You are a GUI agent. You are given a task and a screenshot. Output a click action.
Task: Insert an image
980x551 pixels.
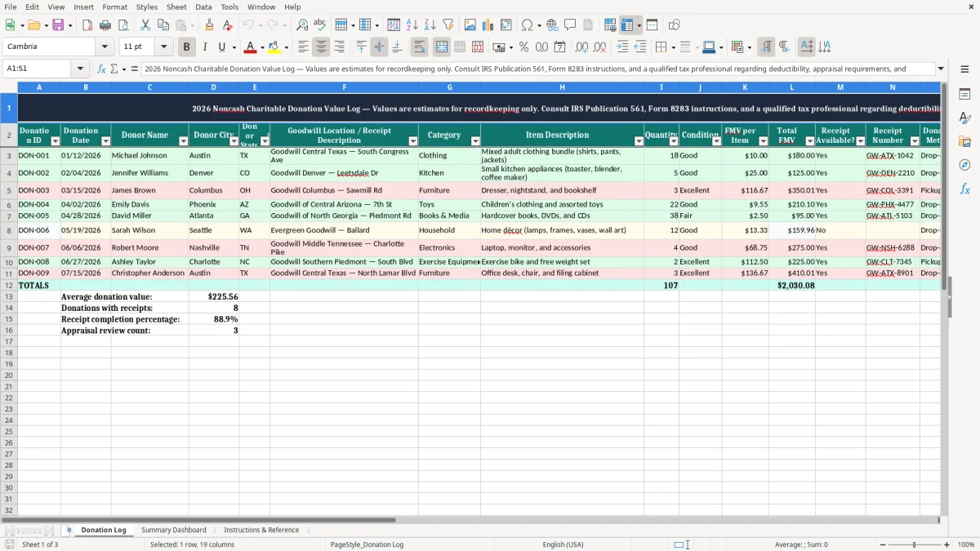pos(470,25)
